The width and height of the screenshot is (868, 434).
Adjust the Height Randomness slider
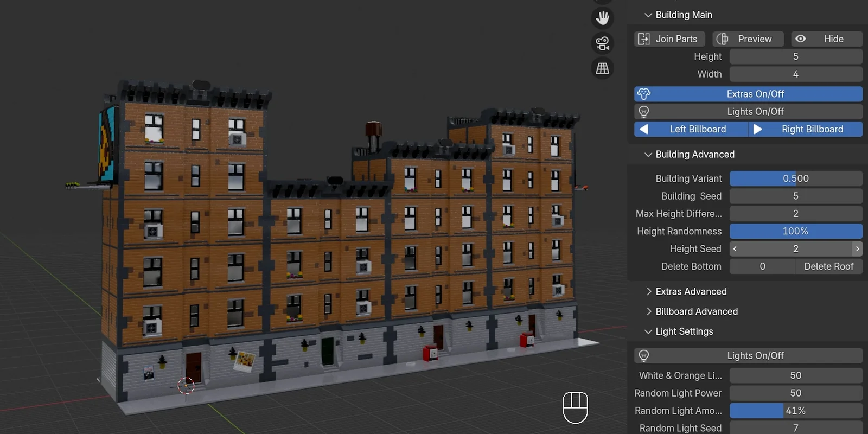point(796,231)
